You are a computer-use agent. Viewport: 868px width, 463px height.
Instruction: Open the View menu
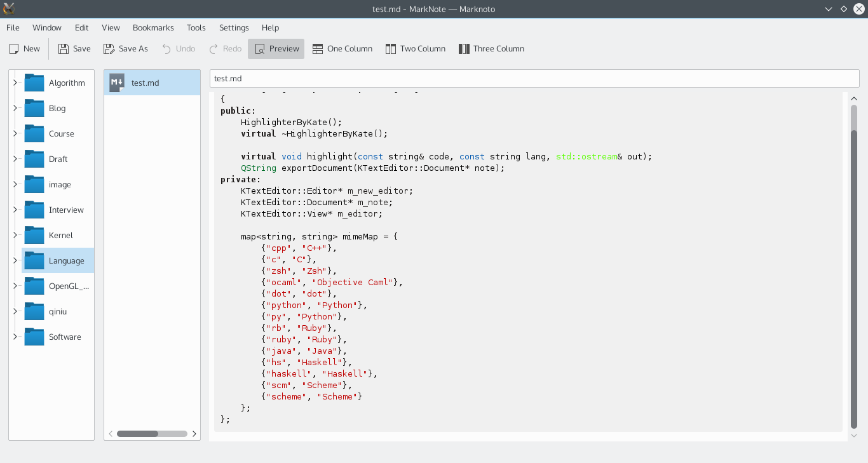[111, 27]
